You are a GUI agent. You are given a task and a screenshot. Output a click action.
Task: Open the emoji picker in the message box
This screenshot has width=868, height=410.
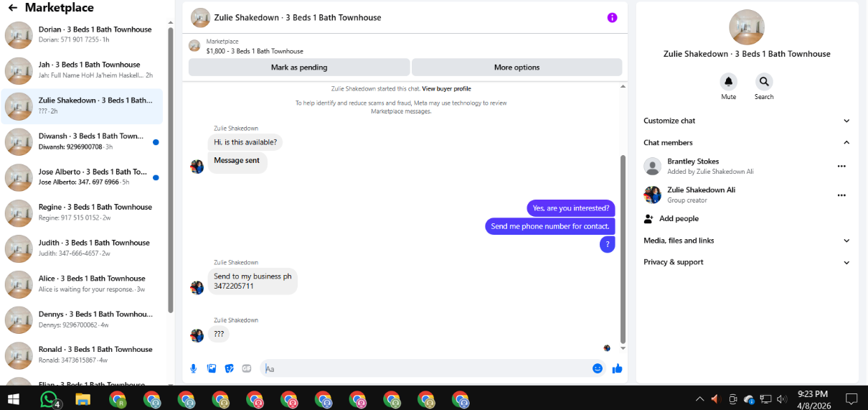(598, 368)
